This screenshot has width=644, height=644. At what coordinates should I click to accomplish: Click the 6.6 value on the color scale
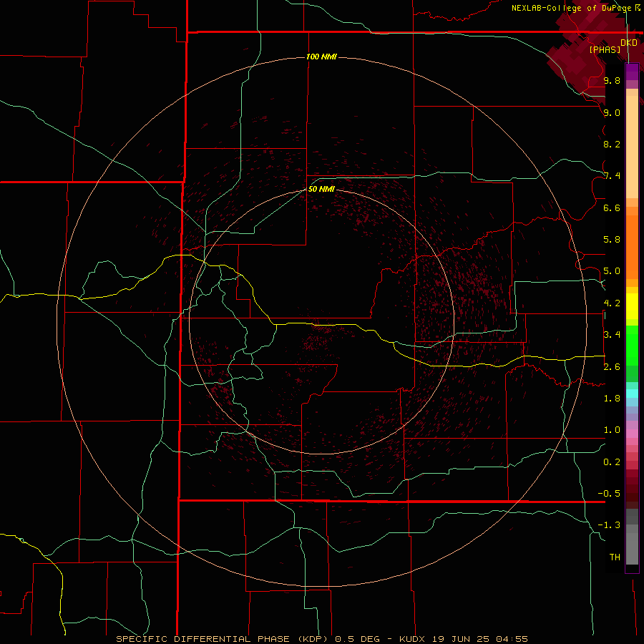pyautogui.click(x=612, y=208)
